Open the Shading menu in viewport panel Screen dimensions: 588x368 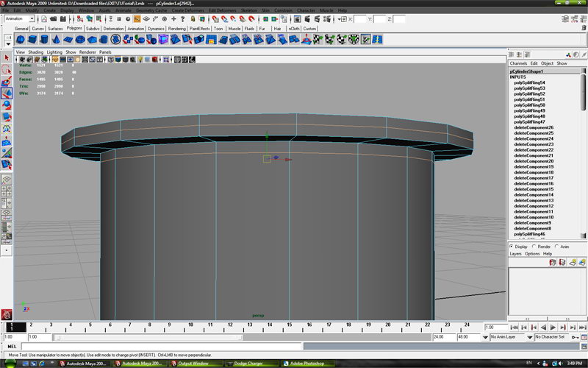(x=35, y=52)
